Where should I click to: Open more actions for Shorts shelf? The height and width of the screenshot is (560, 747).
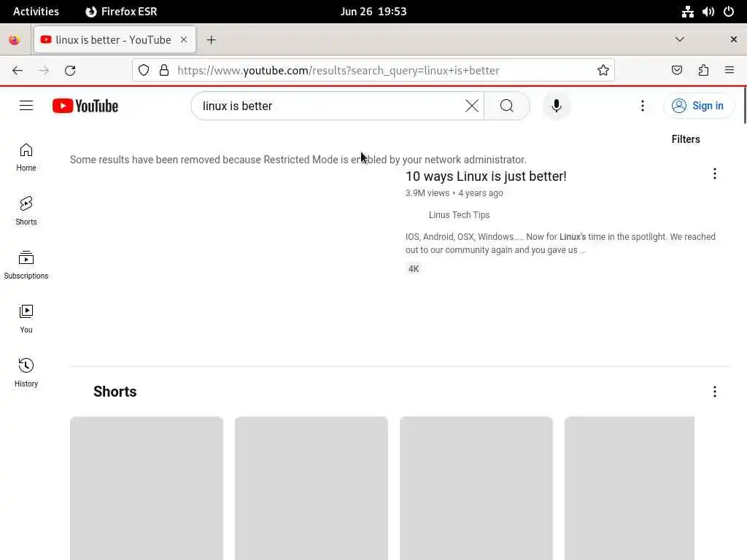(715, 392)
